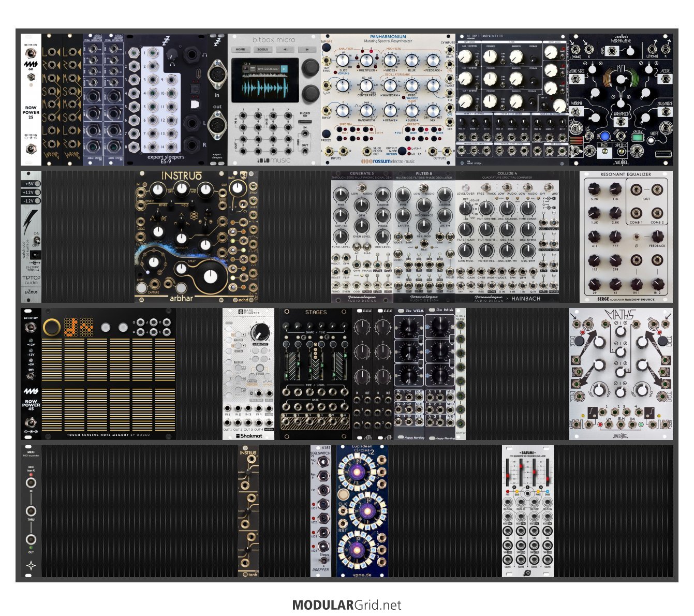Click the MEX3 OUT jack

31,539
